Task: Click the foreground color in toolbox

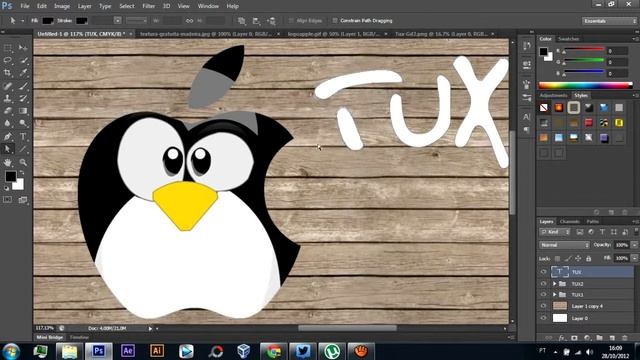Action: 11,177
